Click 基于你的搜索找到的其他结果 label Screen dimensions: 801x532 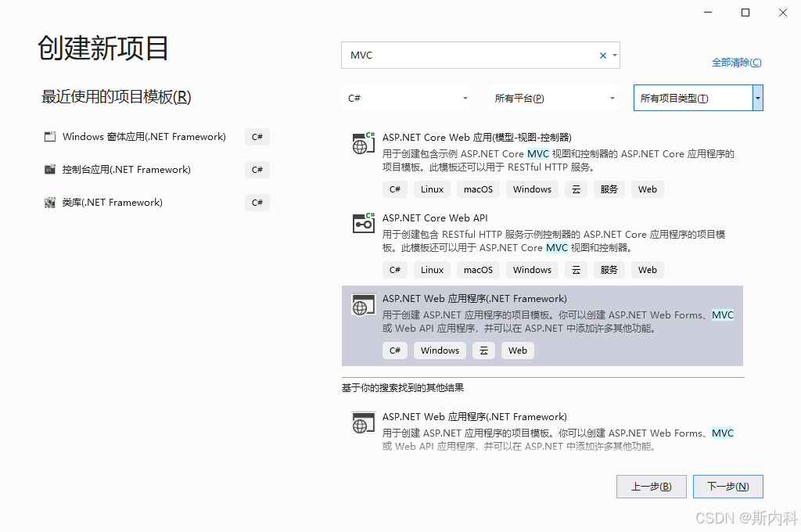[403, 388]
